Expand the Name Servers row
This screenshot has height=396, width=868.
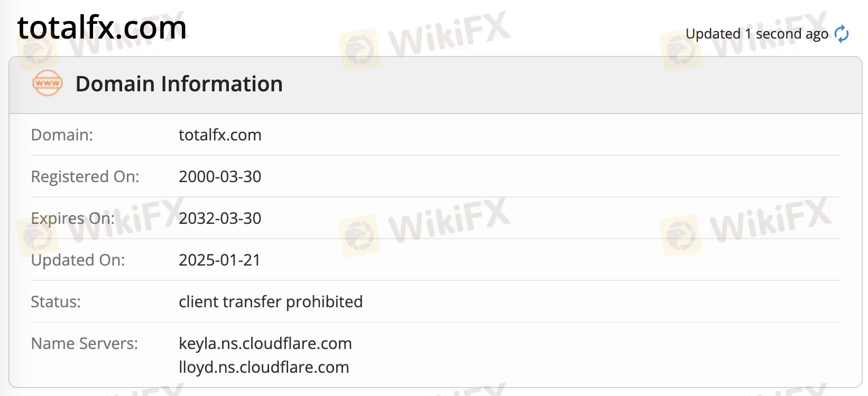[84, 343]
